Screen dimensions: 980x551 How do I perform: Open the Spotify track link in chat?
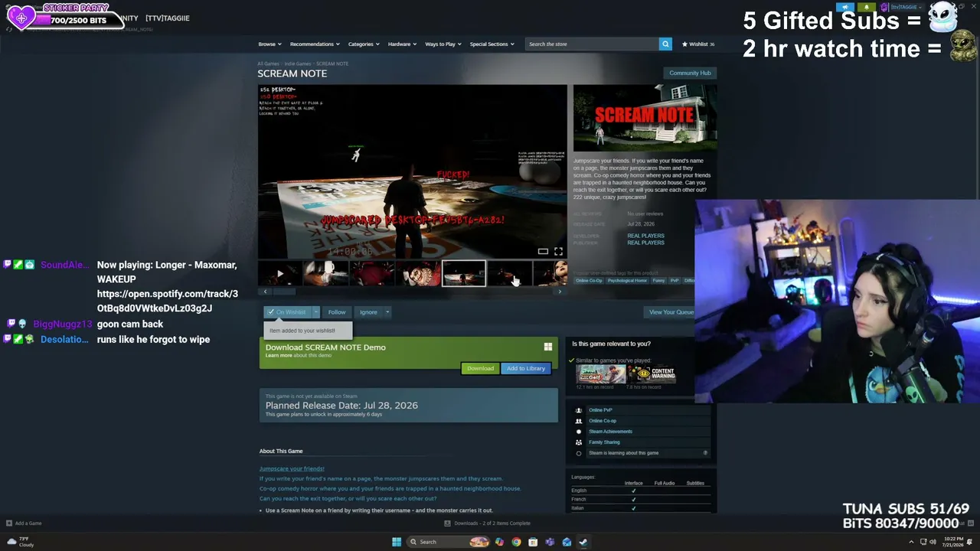pos(168,301)
